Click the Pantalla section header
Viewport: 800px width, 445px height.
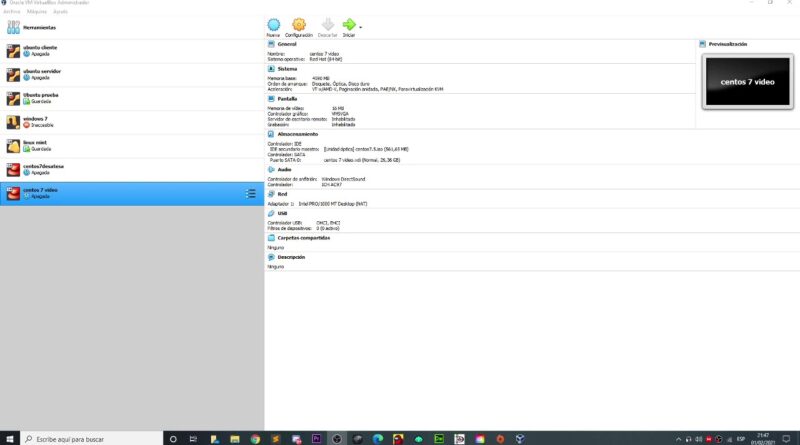(x=287, y=99)
